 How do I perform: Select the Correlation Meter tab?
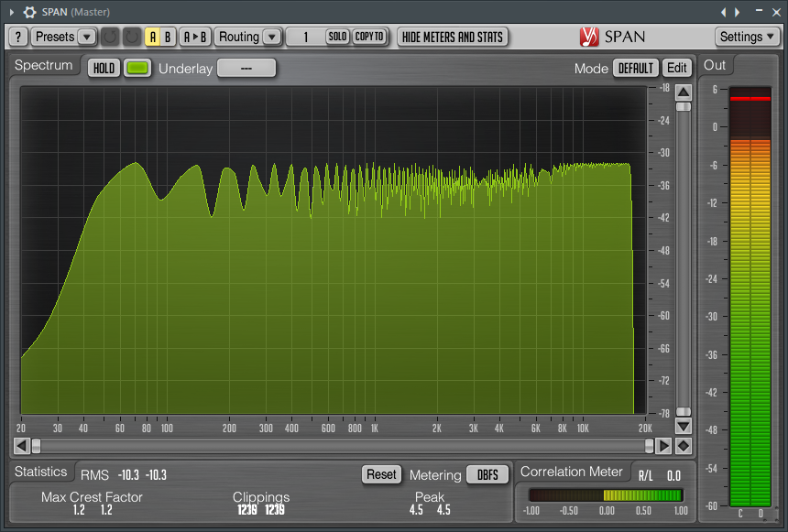tap(572, 472)
